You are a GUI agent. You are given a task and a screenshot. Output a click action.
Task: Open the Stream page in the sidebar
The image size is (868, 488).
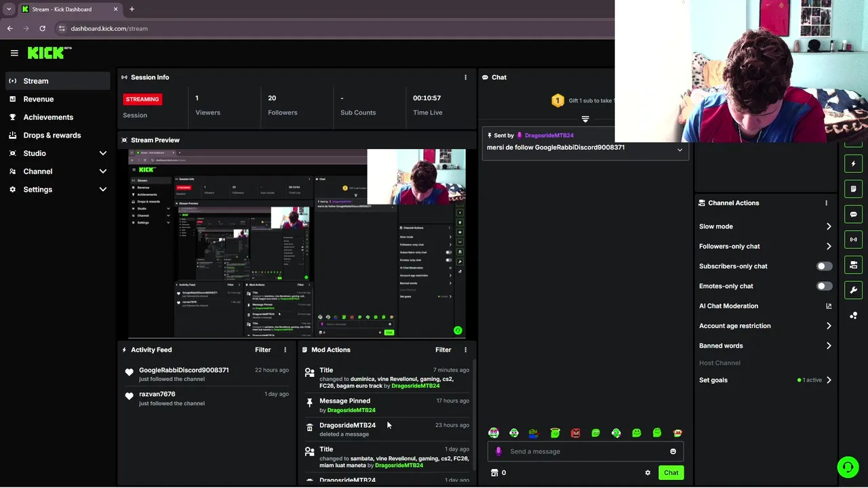click(58, 81)
